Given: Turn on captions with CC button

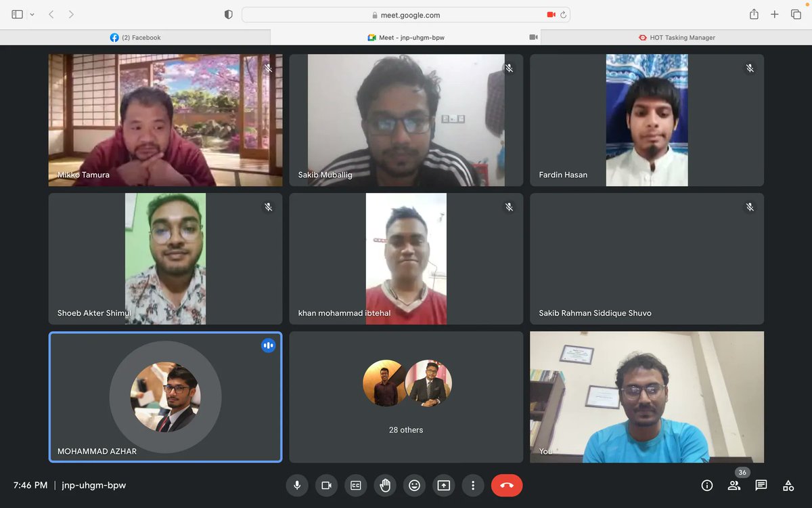Looking at the screenshot, I should [355, 485].
